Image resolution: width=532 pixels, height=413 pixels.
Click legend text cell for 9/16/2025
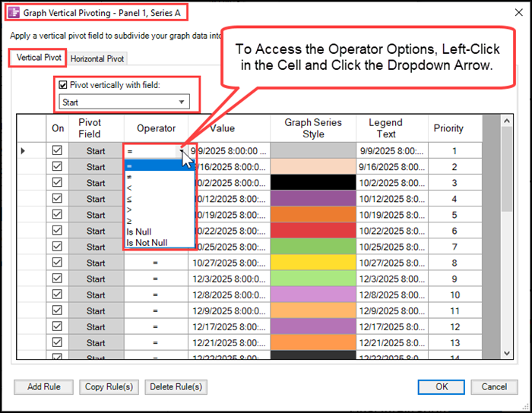[x=392, y=167]
